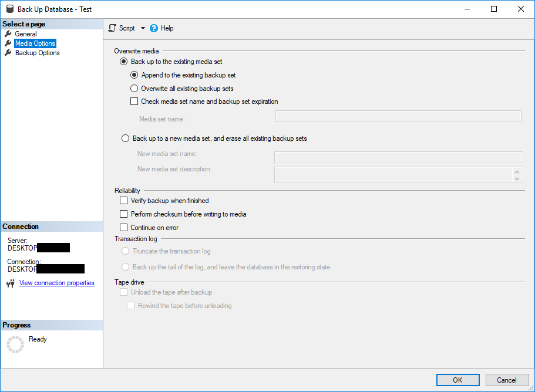The image size is (535, 392).
Task: Open the Script dropdown arrow
Action: click(143, 28)
